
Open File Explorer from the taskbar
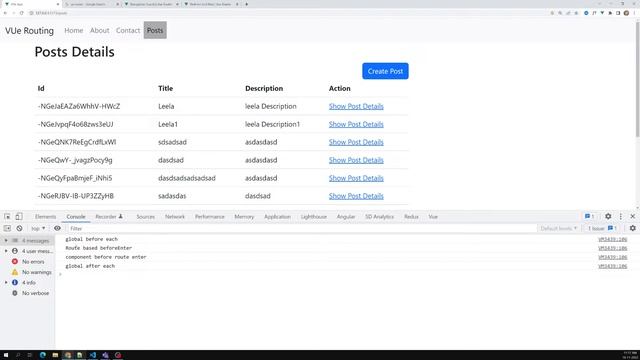[55, 355]
